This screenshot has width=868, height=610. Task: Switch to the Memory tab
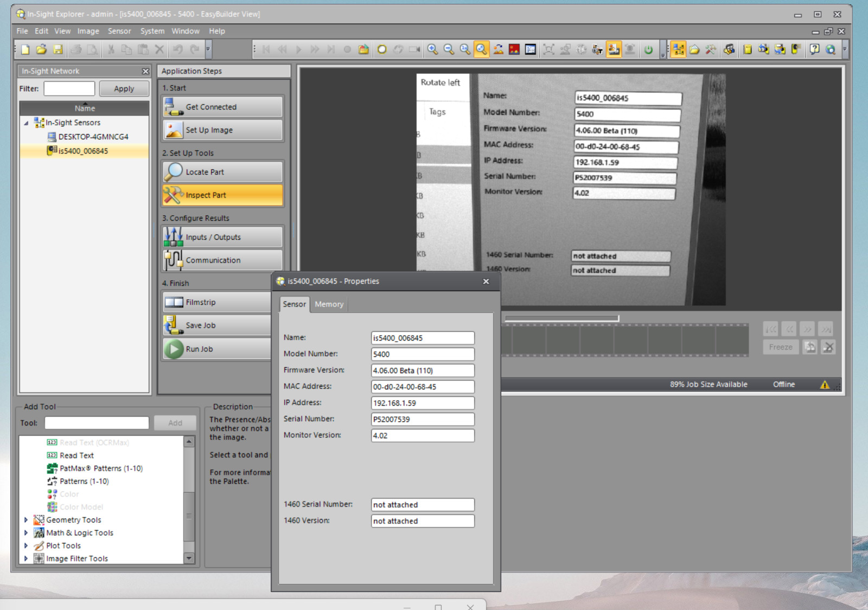(x=329, y=304)
